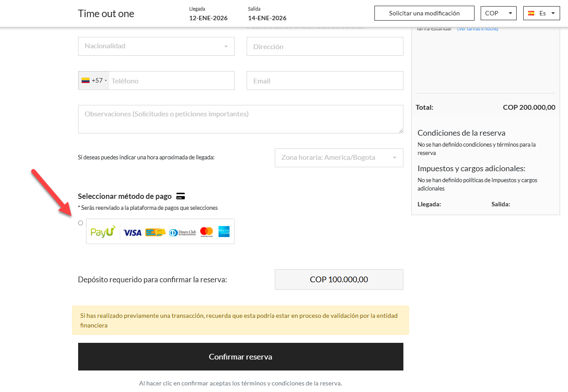
Task: Open the Nacionalidad dropdown
Action: pos(156,46)
